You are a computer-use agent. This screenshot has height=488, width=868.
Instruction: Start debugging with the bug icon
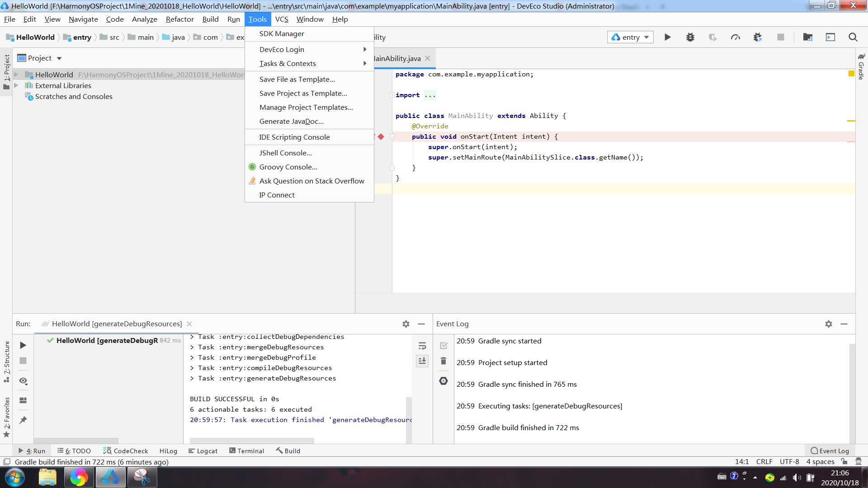[690, 37]
